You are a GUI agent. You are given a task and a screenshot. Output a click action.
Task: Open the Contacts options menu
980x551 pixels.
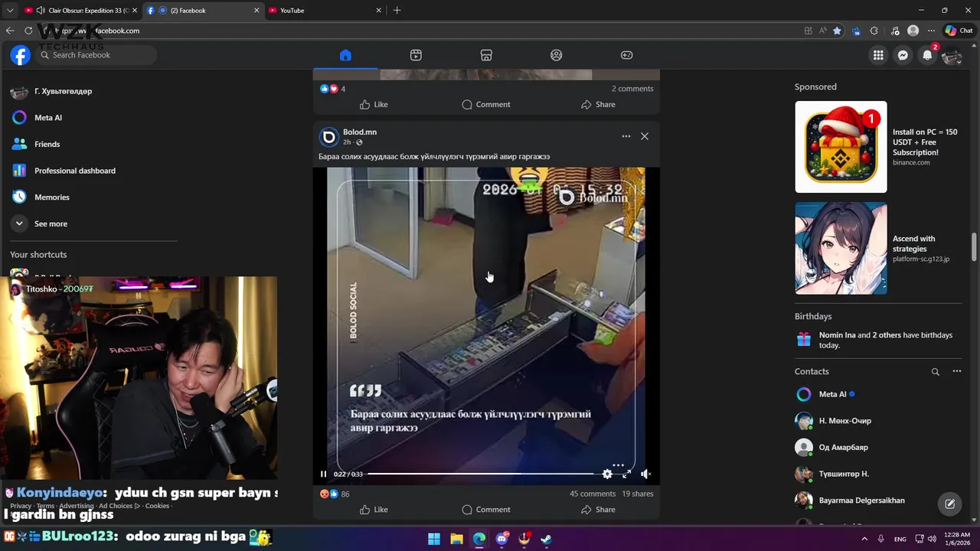click(x=956, y=371)
